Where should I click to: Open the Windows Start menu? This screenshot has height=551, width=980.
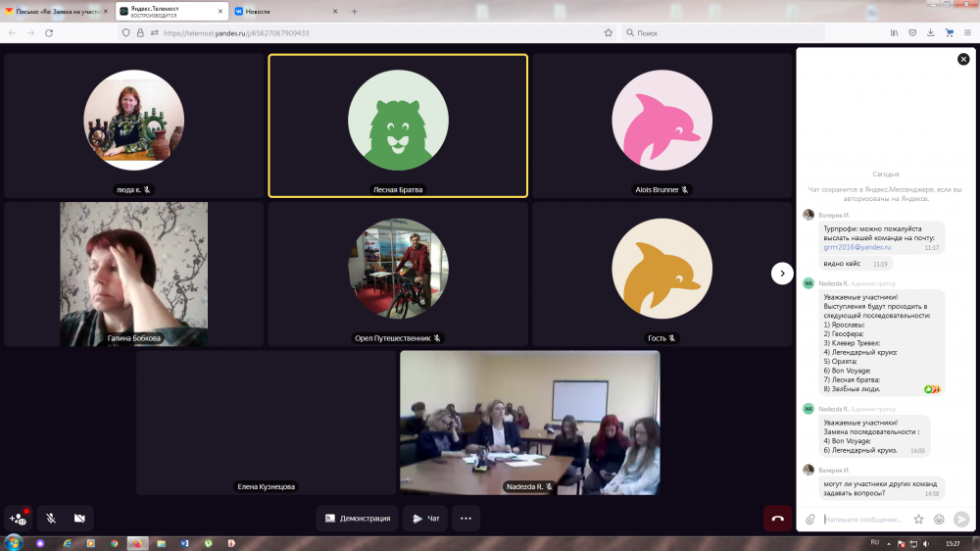tap(14, 542)
